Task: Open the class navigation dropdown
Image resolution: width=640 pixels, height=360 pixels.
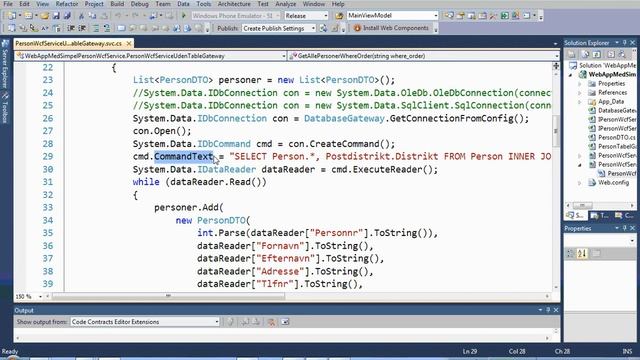Action: (x=151, y=56)
